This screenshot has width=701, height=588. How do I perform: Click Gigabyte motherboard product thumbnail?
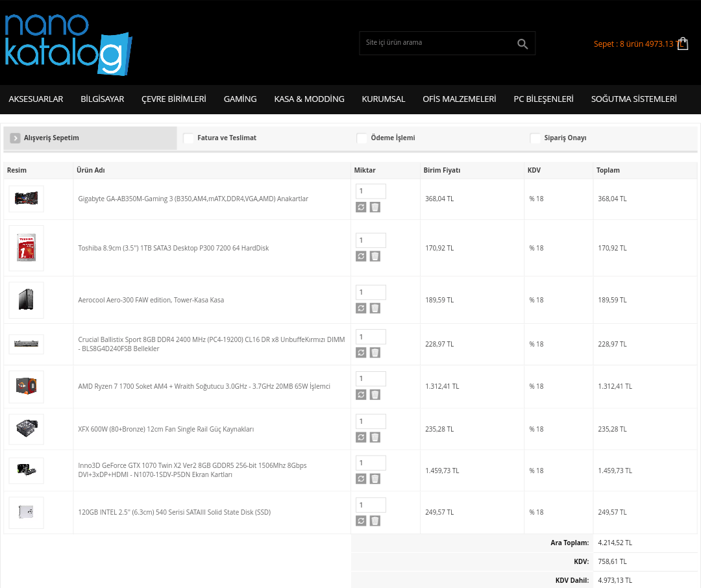click(x=27, y=199)
